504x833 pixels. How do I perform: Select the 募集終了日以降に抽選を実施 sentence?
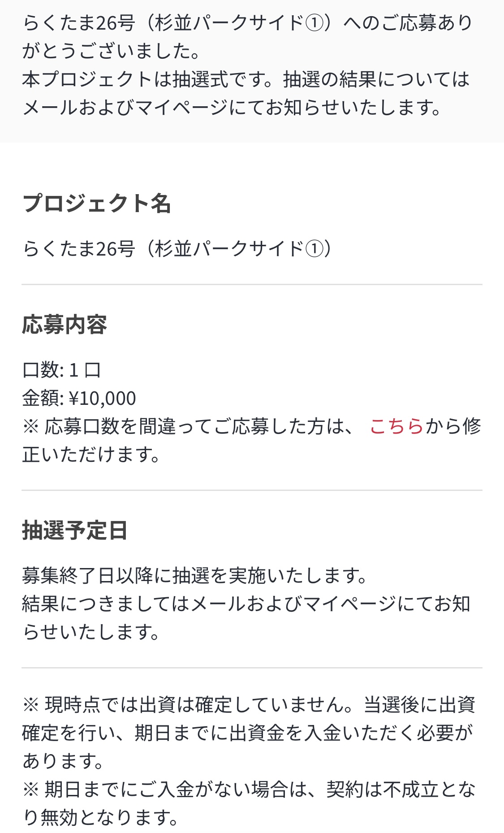pos(194,576)
